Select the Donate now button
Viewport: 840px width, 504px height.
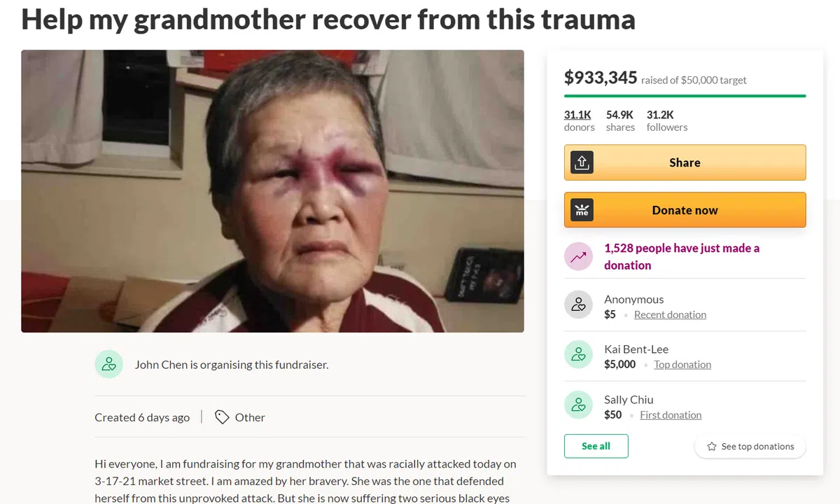click(685, 210)
